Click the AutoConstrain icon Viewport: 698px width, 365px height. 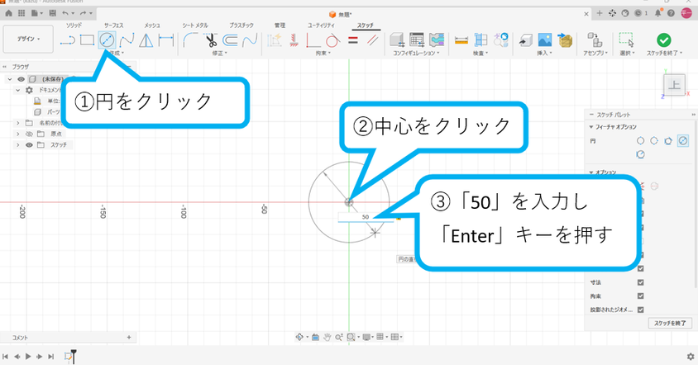tap(274, 41)
